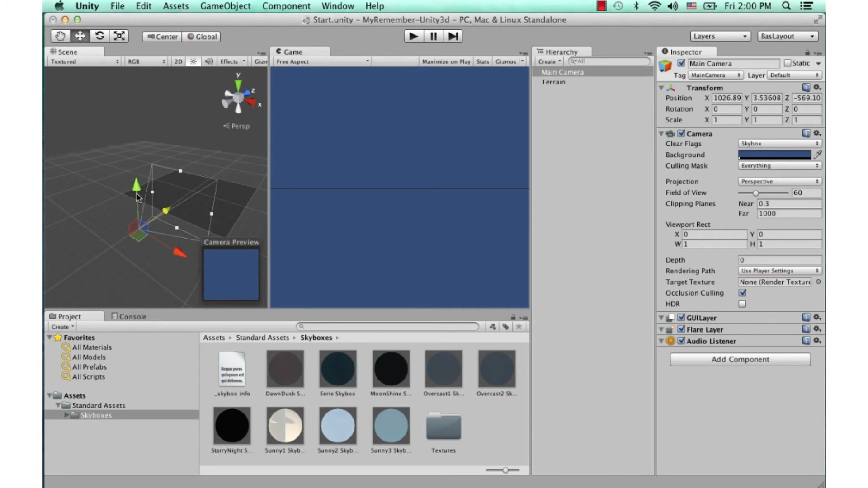The image size is (868, 488).
Task: Open Spotlight search in menu bar
Action: (x=786, y=6)
